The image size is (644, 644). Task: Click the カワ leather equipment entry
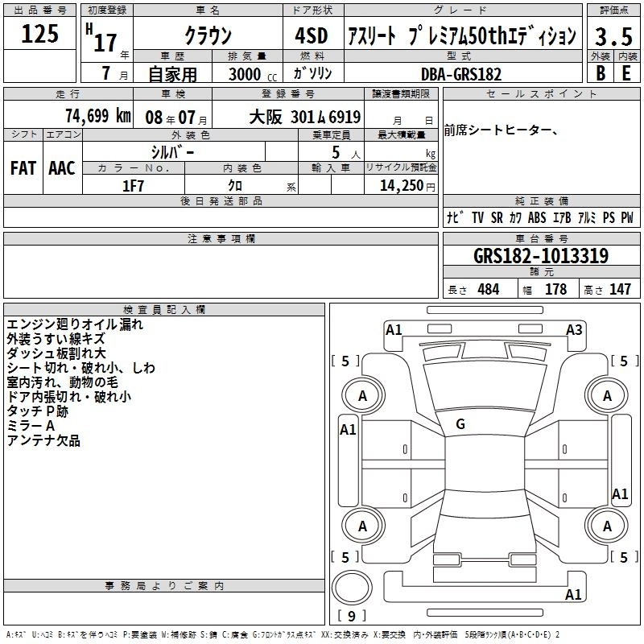coord(515,217)
